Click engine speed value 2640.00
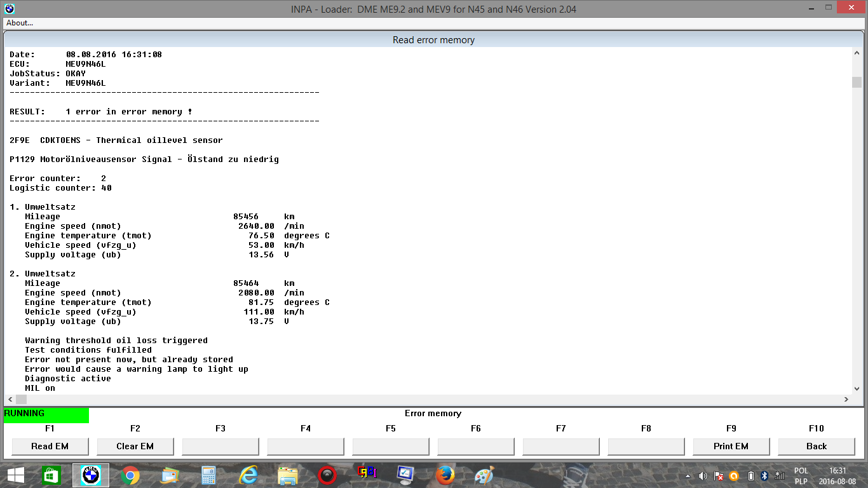This screenshot has width=868, height=488. pos(256,226)
